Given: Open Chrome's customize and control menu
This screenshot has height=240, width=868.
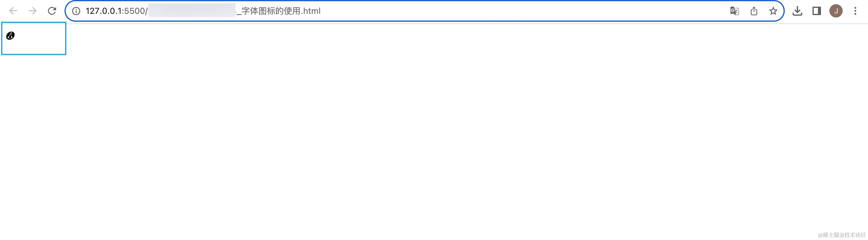Looking at the screenshot, I should (856, 11).
